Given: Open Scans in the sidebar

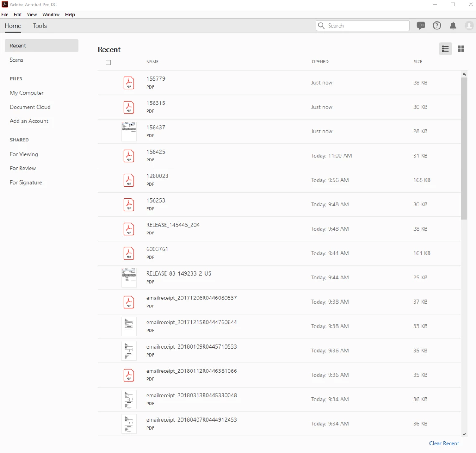Looking at the screenshot, I should pos(16,60).
